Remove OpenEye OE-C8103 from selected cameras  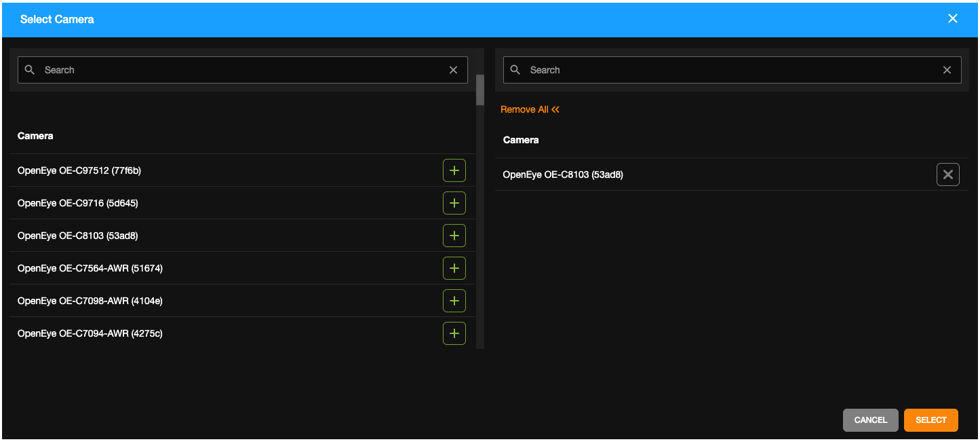(947, 174)
